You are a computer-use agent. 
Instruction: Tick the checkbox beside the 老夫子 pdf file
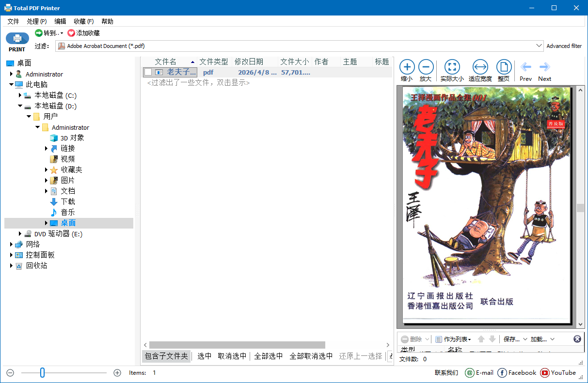coord(148,72)
